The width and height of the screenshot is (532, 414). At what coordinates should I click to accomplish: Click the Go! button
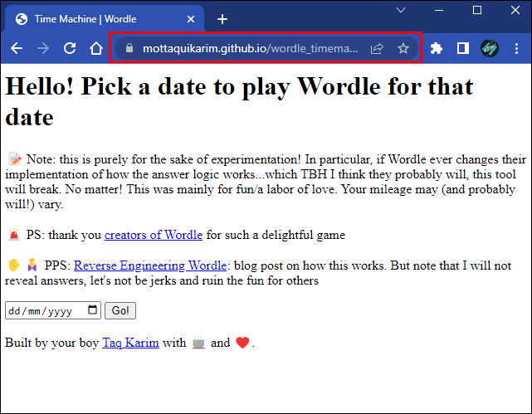point(120,310)
